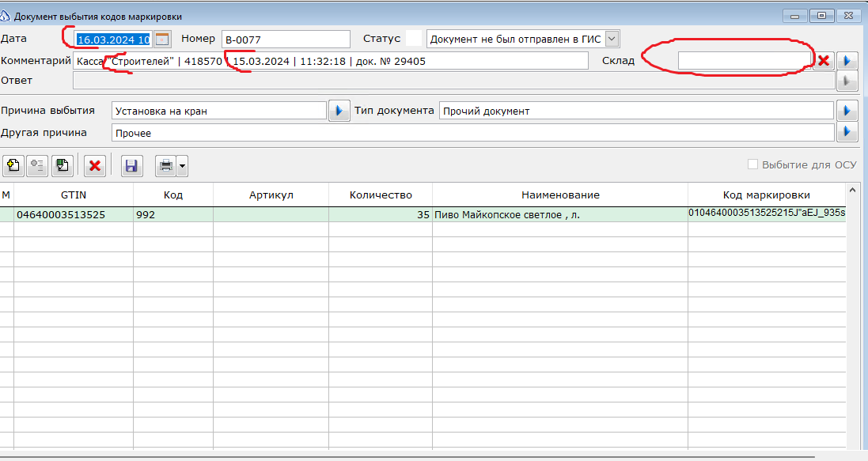Open Другая причина selection blue arrow
The width and height of the screenshot is (868, 461).
pos(847,132)
